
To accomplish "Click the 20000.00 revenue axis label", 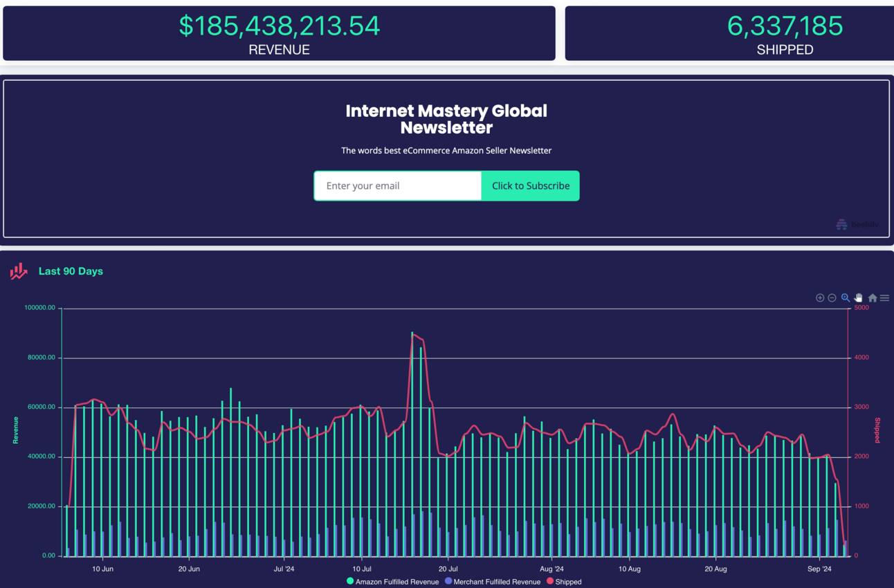I will [x=41, y=506].
